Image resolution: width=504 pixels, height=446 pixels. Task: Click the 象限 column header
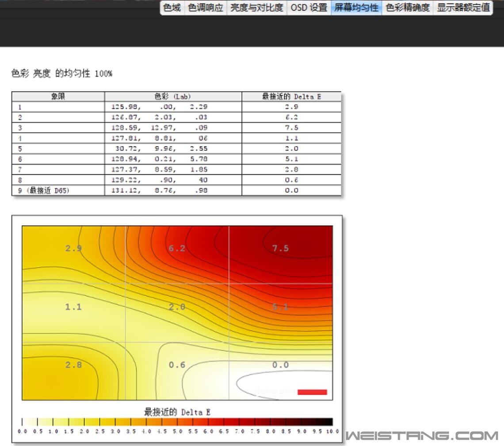(x=58, y=96)
